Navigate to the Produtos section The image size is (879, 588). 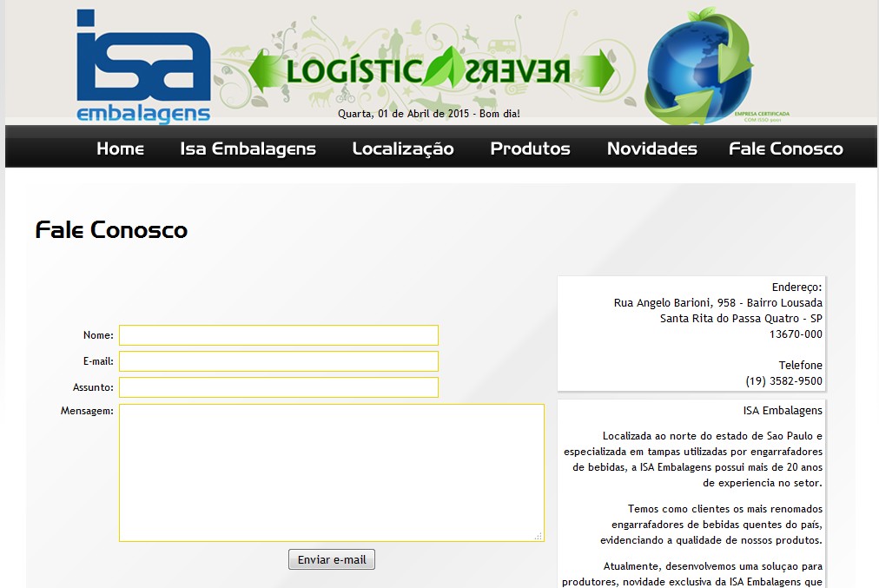coord(530,149)
